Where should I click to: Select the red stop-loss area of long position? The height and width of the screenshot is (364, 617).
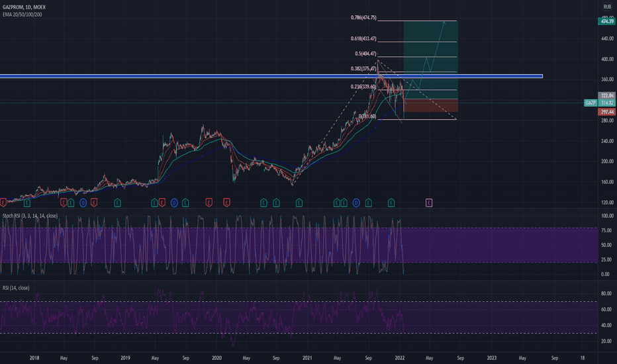tap(430, 105)
